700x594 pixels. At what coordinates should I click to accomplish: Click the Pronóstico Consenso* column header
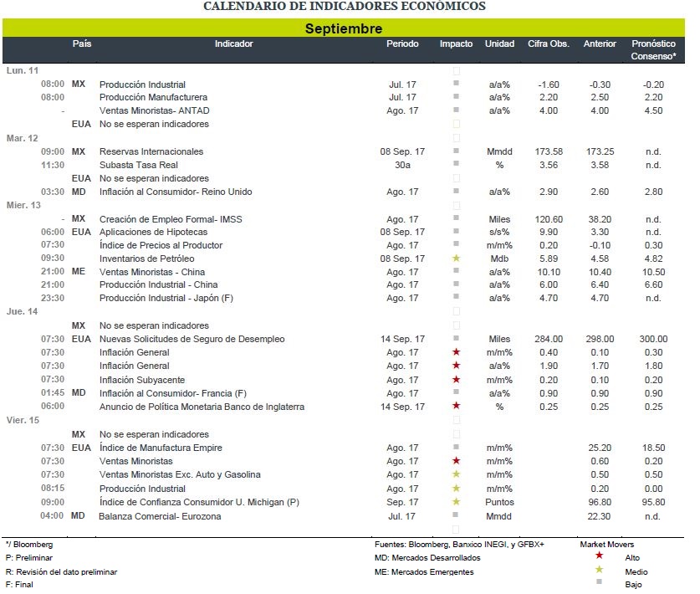[x=653, y=50]
